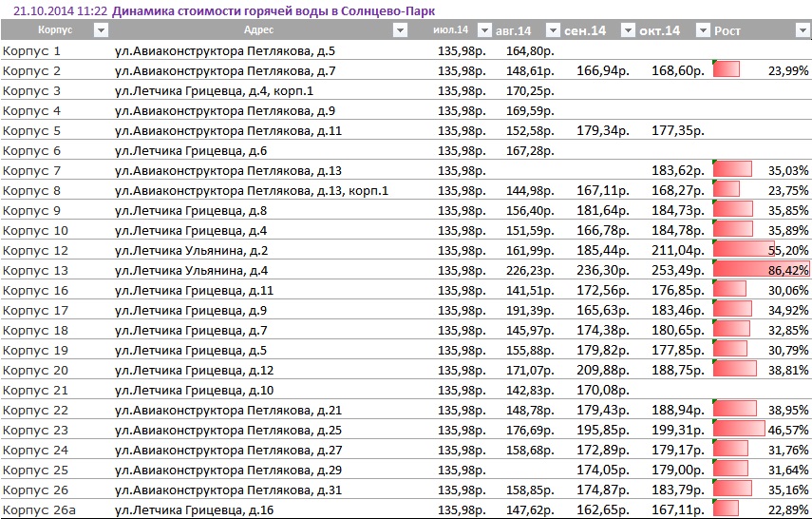Select September value 179,34р.

click(x=603, y=130)
